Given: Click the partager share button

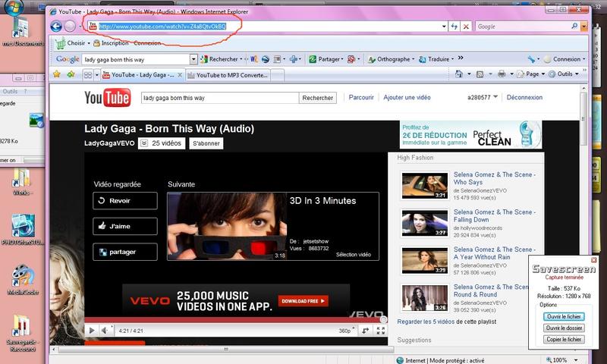Looking at the screenshot, I should [x=124, y=252].
